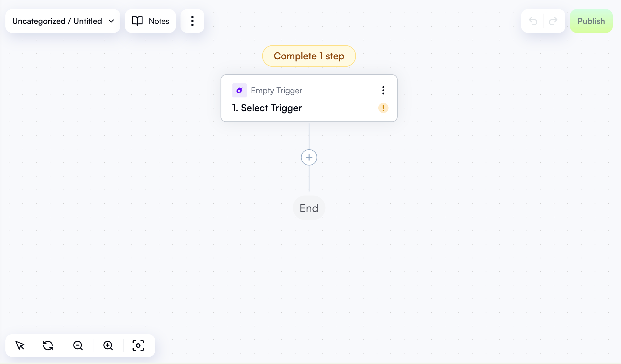Open the Empty Trigger node kebab menu

[383, 90]
